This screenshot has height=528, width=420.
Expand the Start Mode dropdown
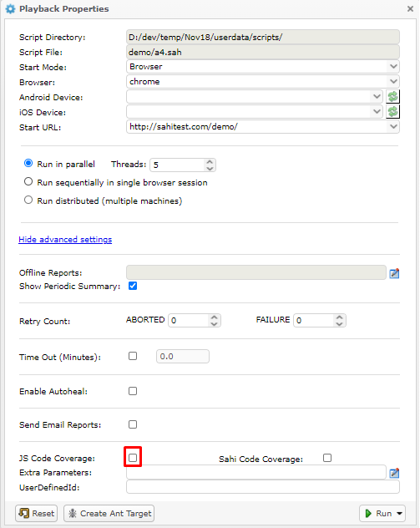393,66
